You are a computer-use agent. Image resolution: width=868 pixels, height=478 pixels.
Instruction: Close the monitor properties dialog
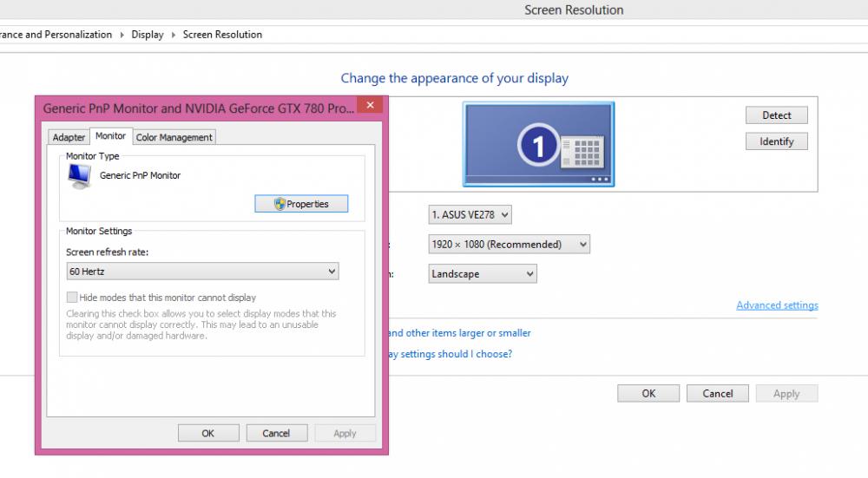[370, 105]
